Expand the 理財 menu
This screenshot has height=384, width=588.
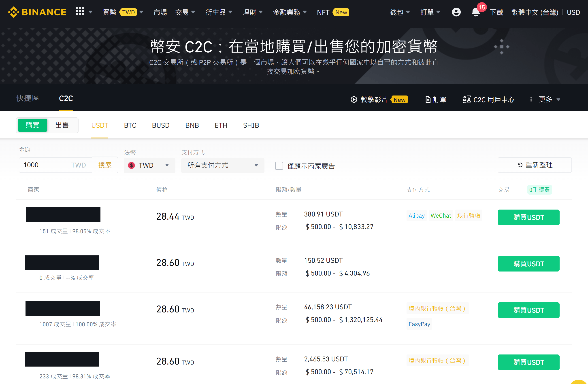(252, 12)
